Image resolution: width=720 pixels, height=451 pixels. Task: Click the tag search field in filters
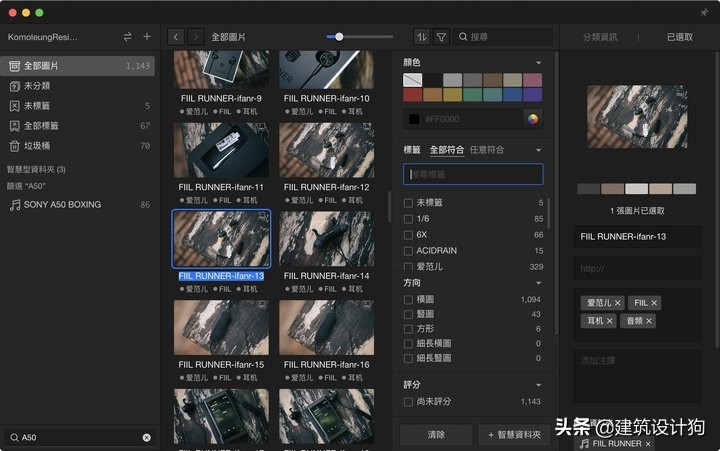pyautogui.click(x=473, y=175)
